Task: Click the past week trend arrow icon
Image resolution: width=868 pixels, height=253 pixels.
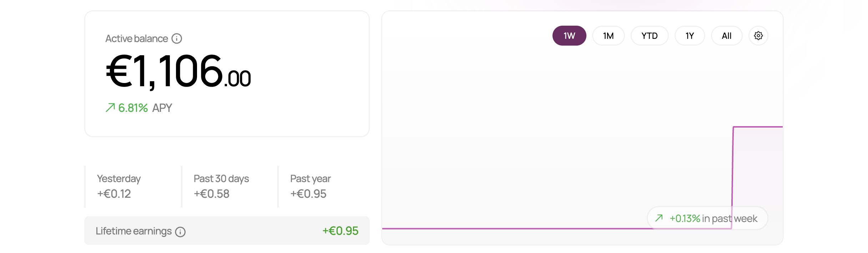Action: 659,218
